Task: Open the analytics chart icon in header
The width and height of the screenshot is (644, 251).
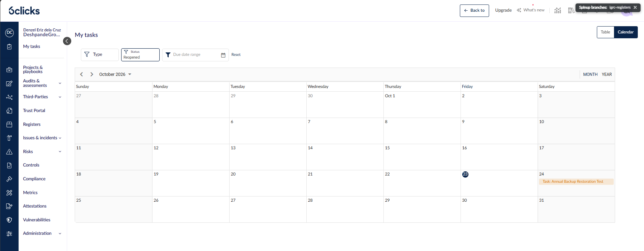Action: point(558,10)
